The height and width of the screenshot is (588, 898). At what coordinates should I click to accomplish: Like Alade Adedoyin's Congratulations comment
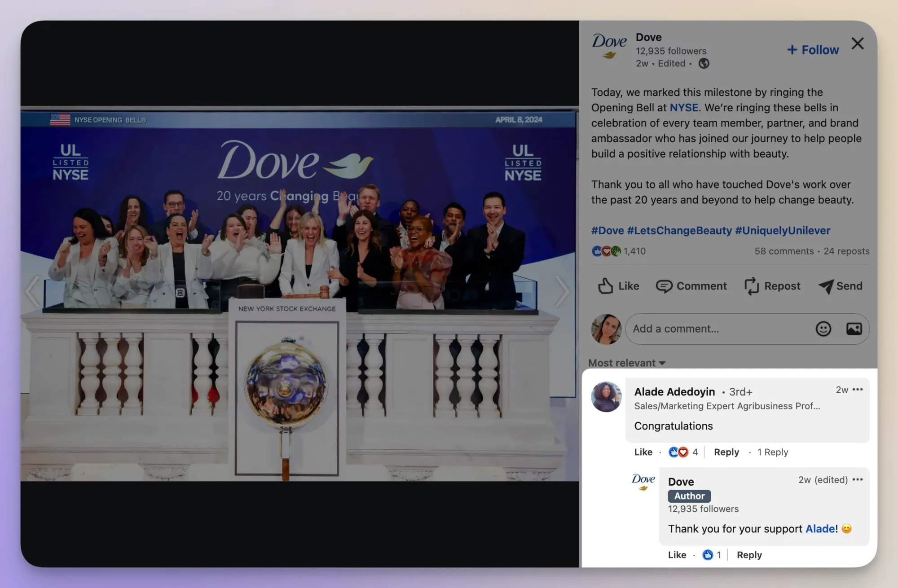click(643, 452)
